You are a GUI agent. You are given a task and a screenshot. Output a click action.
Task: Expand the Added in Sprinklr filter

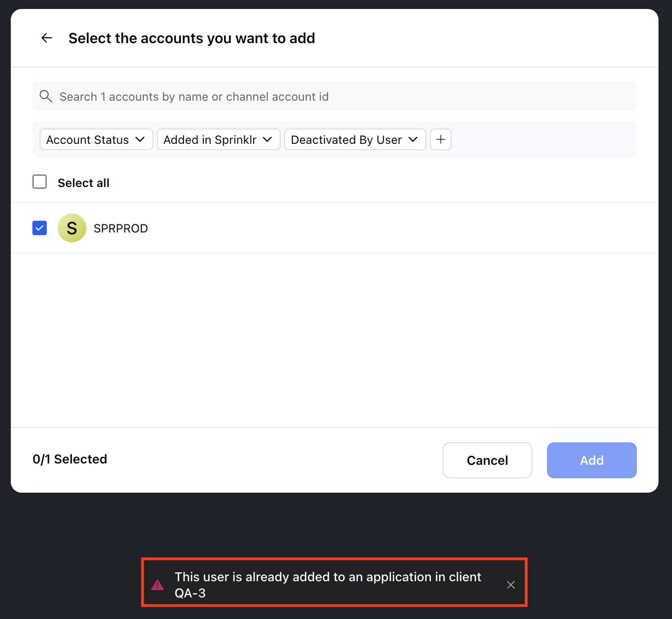pyautogui.click(x=219, y=139)
